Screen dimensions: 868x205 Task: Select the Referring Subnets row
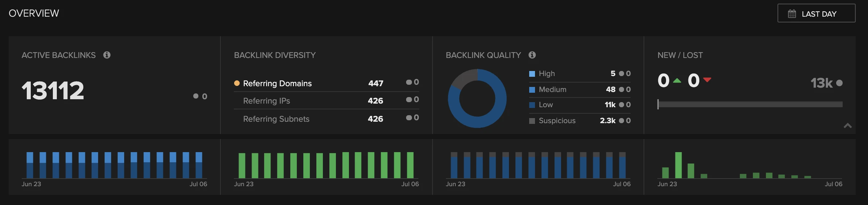[x=276, y=119]
